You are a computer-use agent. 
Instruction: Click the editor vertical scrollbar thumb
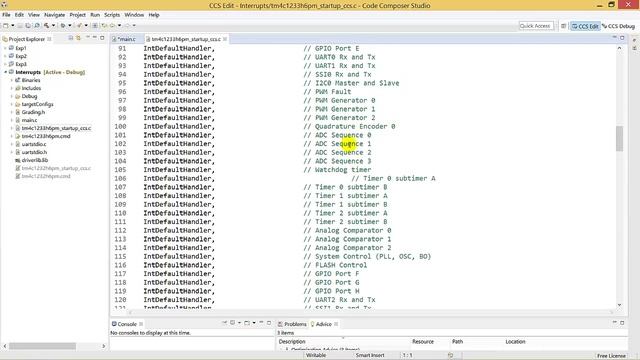click(619, 139)
